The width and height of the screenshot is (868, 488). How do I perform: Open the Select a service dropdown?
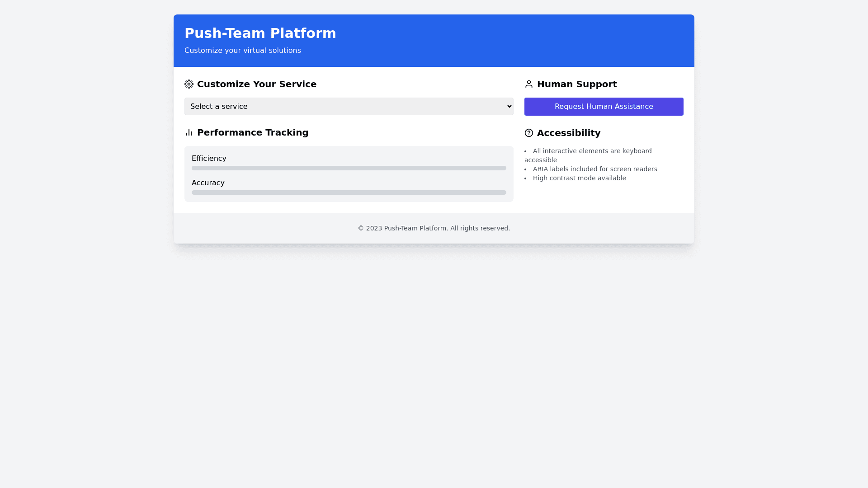(348, 107)
